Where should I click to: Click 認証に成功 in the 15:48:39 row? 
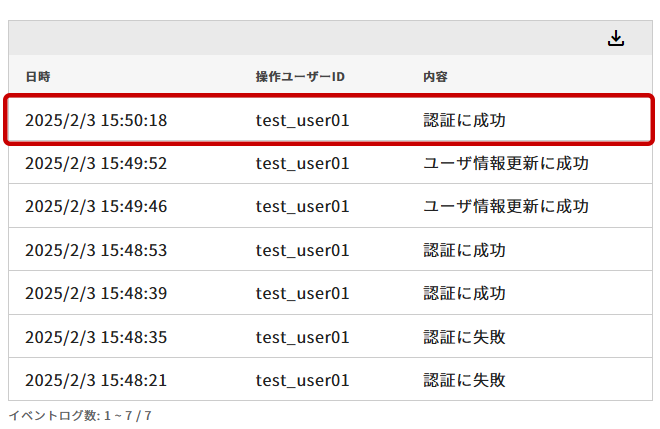tap(464, 293)
